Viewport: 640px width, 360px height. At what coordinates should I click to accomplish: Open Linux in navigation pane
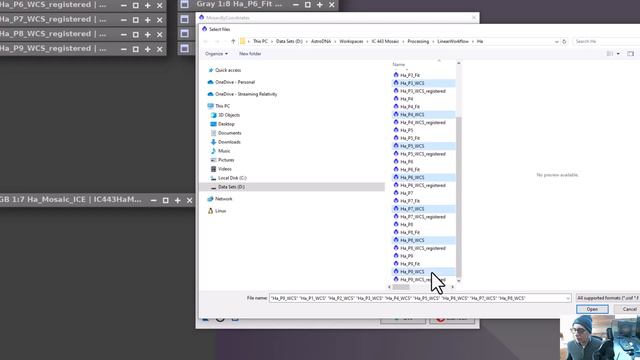(x=220, y=211)
